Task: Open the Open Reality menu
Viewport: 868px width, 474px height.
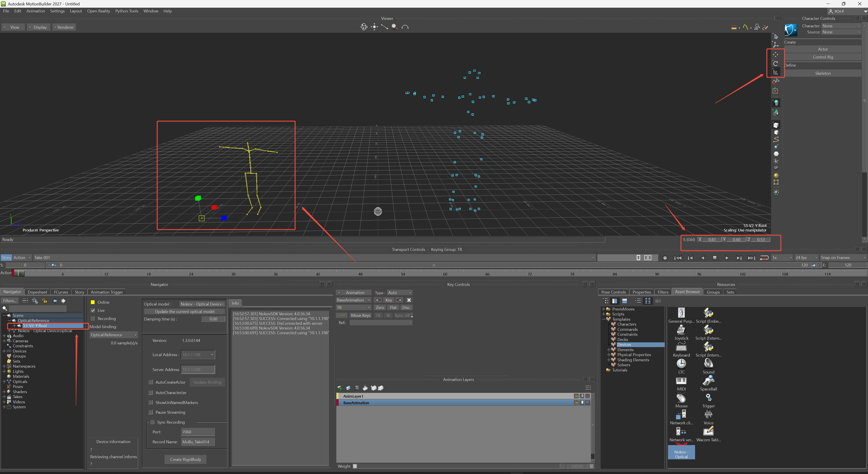Action: click(x=98, y=11)
